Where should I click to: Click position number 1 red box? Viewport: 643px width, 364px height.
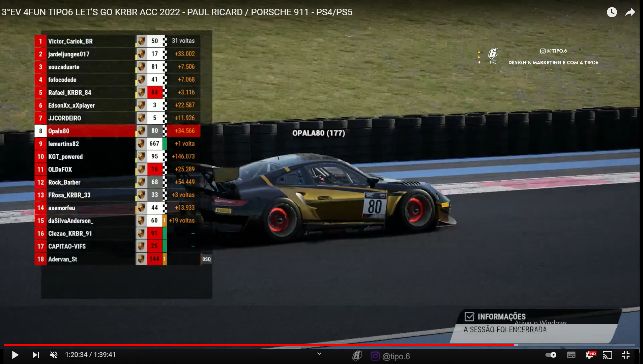[x=40, y=41]
